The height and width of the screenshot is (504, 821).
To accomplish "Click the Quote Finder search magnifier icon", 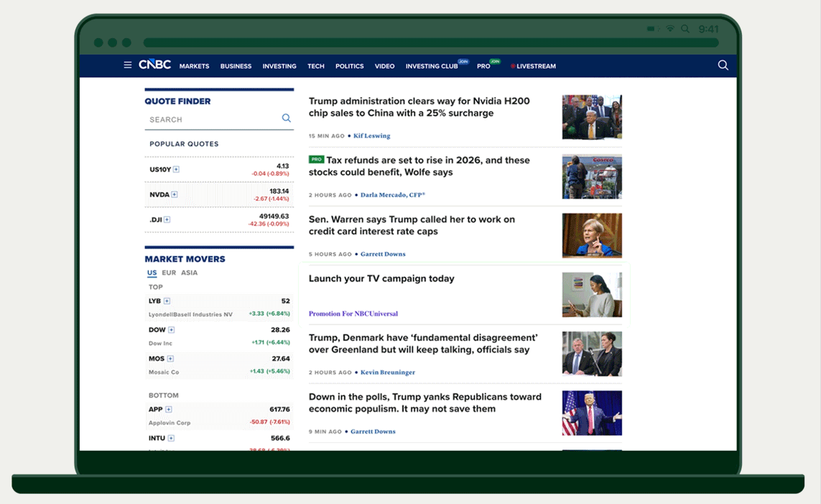I will (x=287, y=118).
